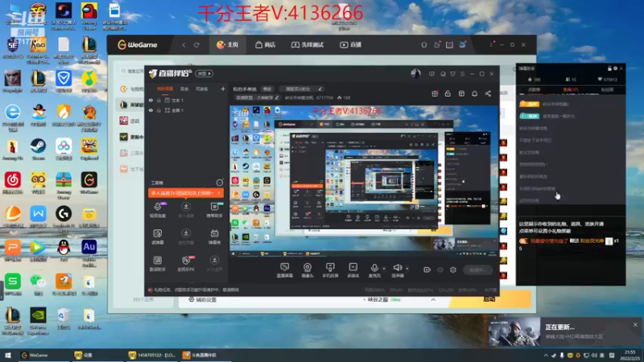Add camera source in streaming app
The height and width of the screenshot is (362, 644).
coord(308,270)
